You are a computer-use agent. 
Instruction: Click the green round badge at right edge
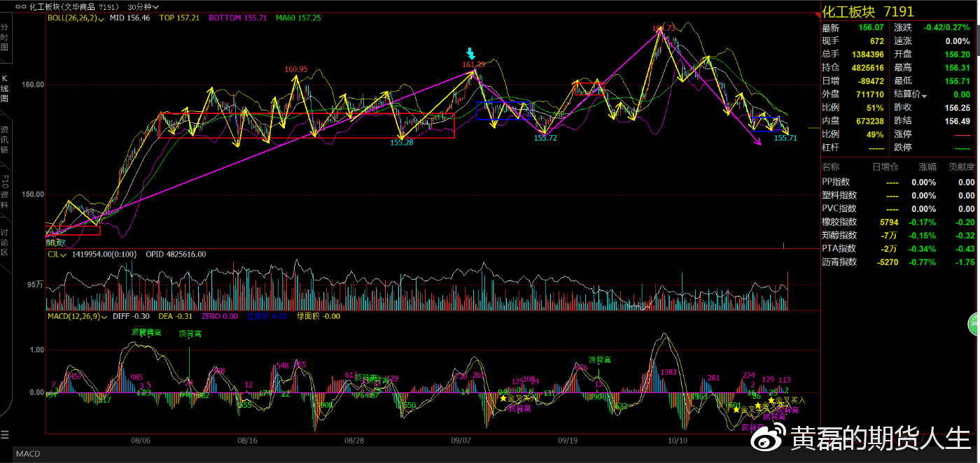pyautogui.click(x=974, y=325)
